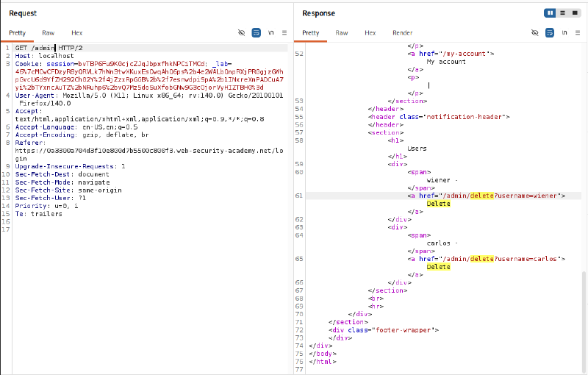Click the Sec-Fetch-User header line

(50, 198)
